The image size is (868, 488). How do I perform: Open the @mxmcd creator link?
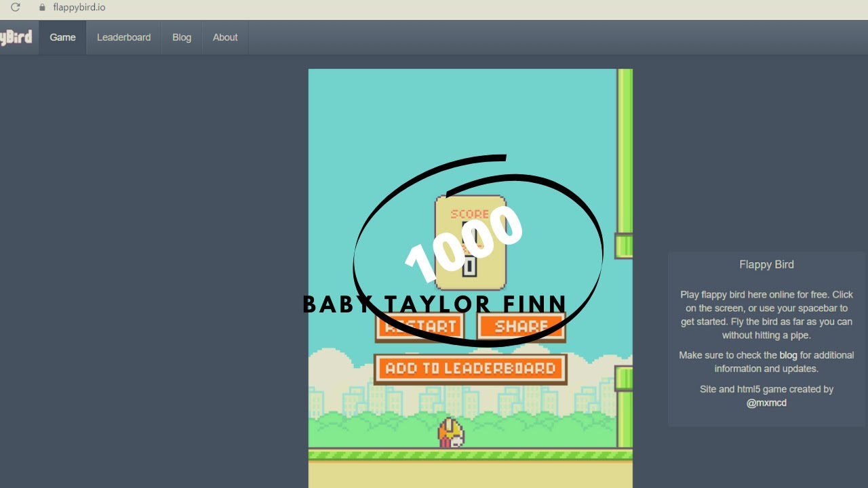click(766, 403)
